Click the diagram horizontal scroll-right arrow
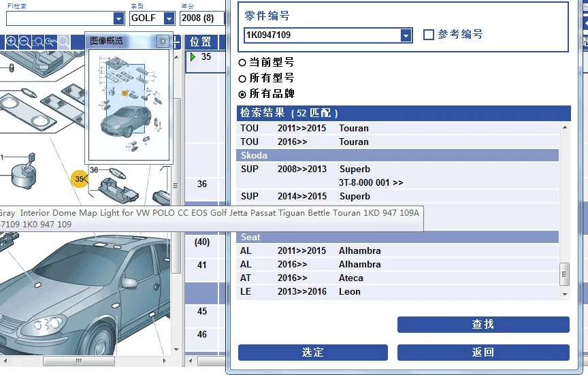The height and width of the screenshot is (375, 588). [x=164, y=361]
